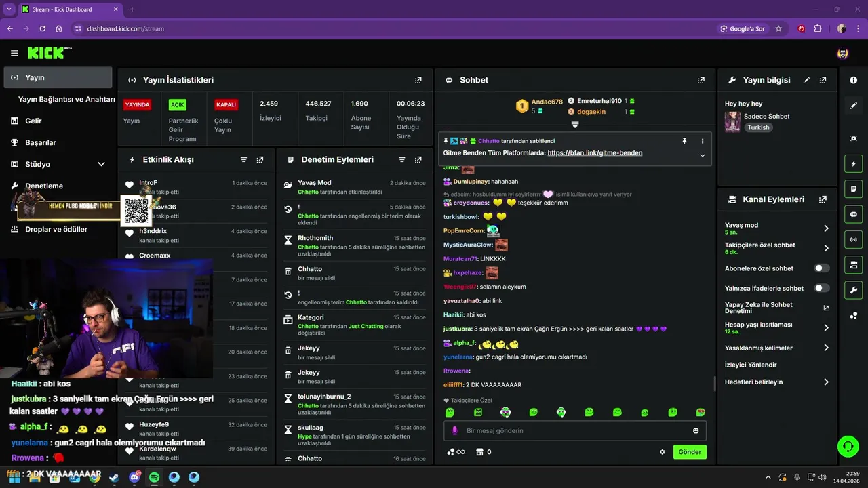Open chat settings gear icon
The width and height of the screenshot is (868, 488).
pos(663,452)
